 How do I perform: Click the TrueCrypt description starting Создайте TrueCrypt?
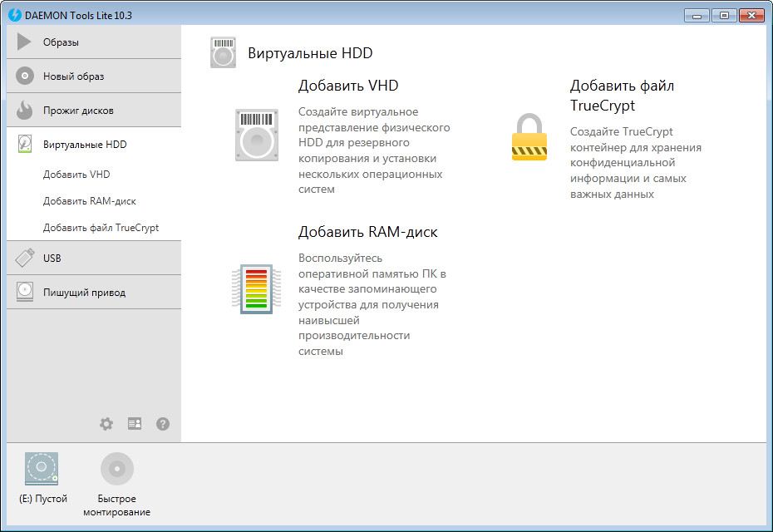(636, 163)
